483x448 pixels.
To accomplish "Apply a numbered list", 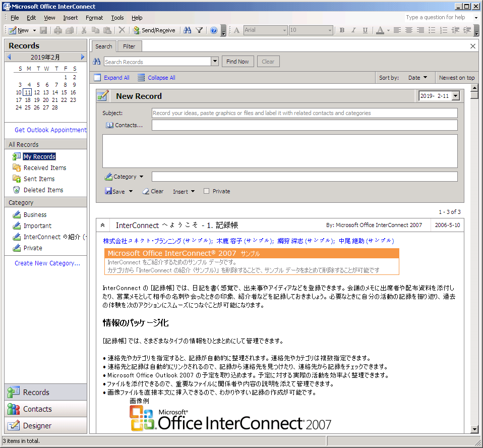I will [444, 30].
